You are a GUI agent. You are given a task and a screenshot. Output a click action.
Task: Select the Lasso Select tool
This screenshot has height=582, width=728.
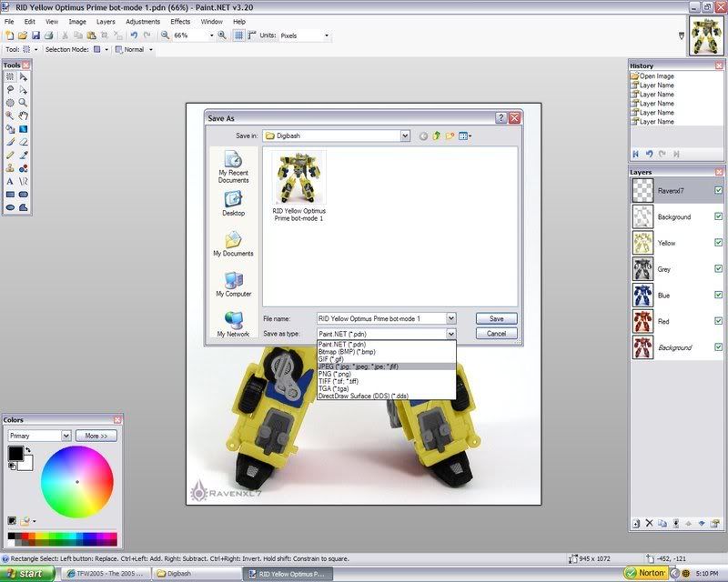pos(10,90)
